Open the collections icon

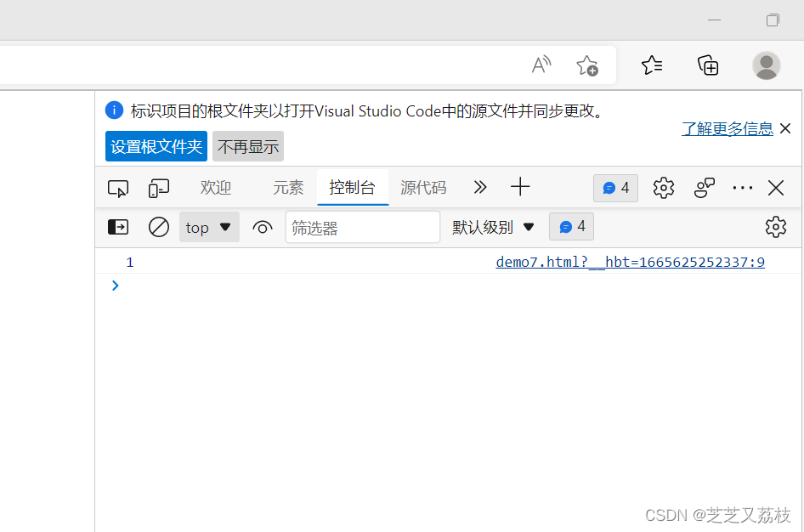coord(708,65)
